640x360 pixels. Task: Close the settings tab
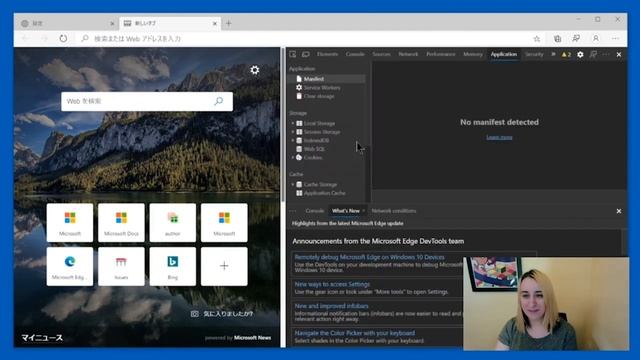point(112,24)
